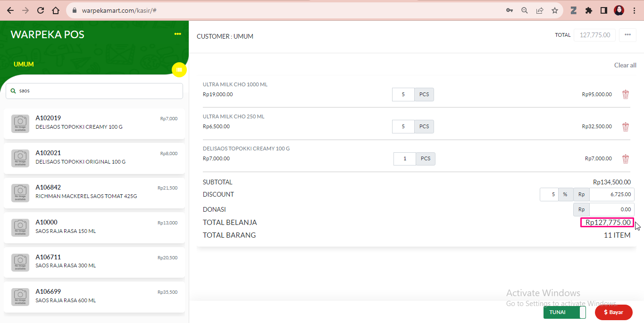Click the Rp127,775.00 total belanja value
644x323 pixels.
(x=608, y=223)
